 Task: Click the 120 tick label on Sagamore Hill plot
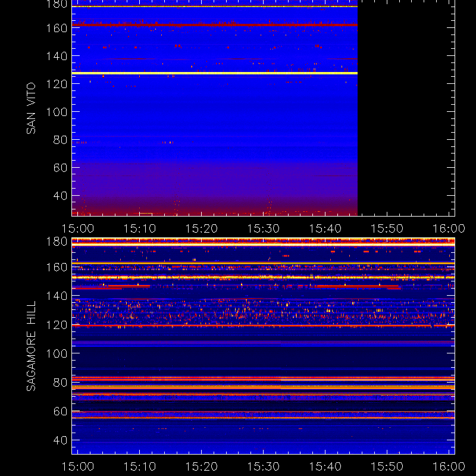(57, 325)
